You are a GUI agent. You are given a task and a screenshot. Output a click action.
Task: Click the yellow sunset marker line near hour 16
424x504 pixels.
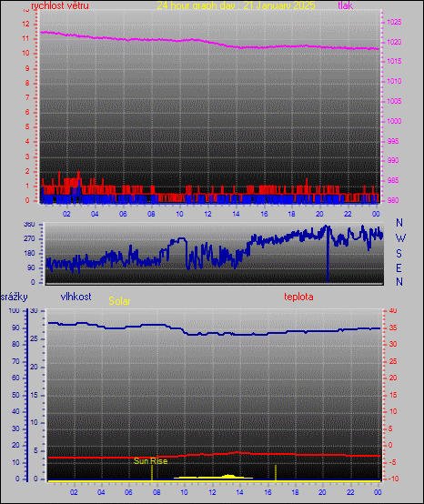tap(276, 473)
